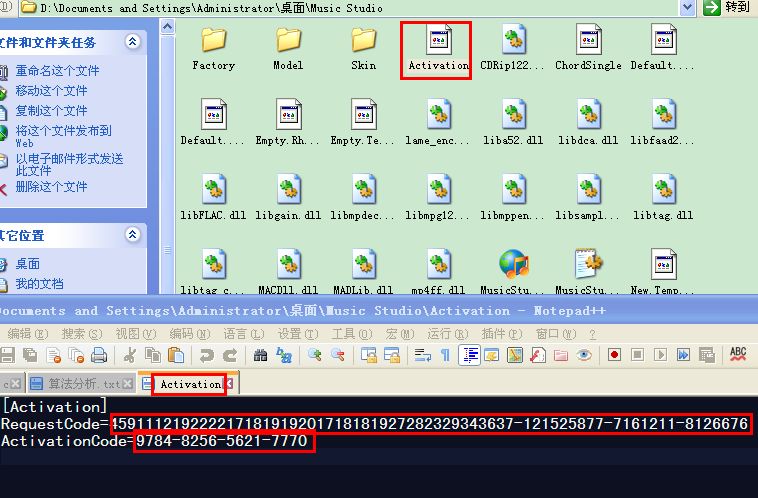Click 删除这个文件 link
The image size is (758, 498).
(51, 187)
